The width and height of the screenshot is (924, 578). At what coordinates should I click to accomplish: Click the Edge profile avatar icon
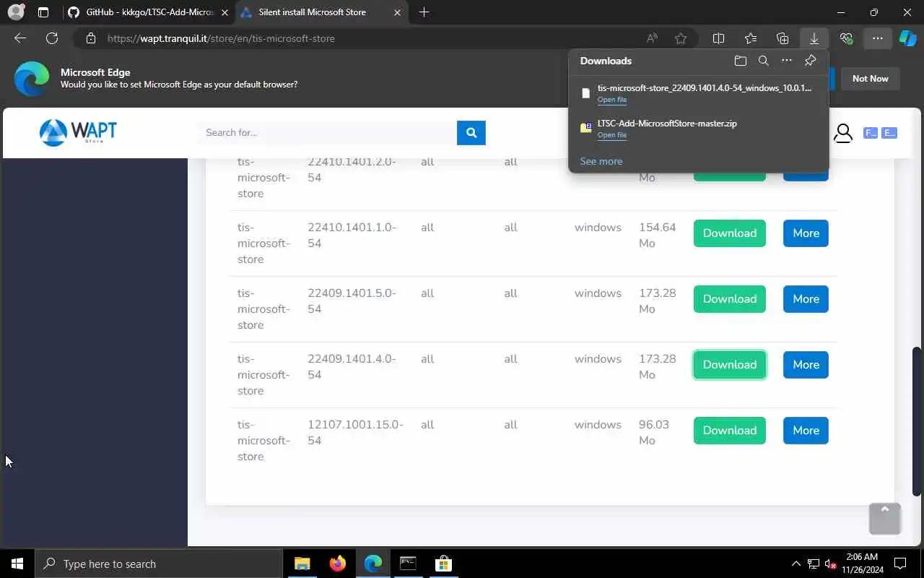click(16, 12)
